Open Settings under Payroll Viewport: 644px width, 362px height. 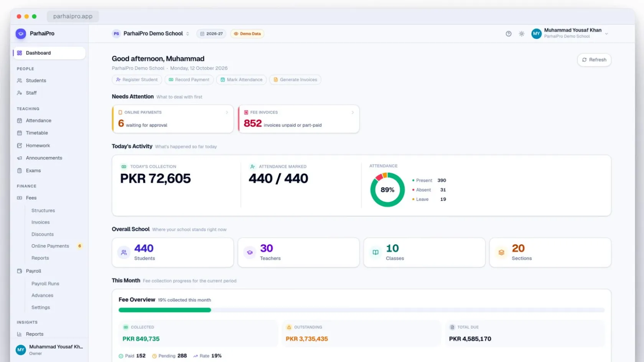pos(41,308)
